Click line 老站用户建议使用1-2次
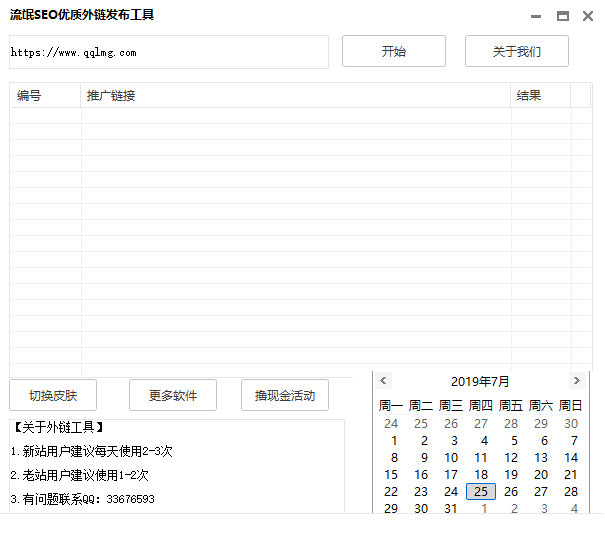 tap(85, 475)
